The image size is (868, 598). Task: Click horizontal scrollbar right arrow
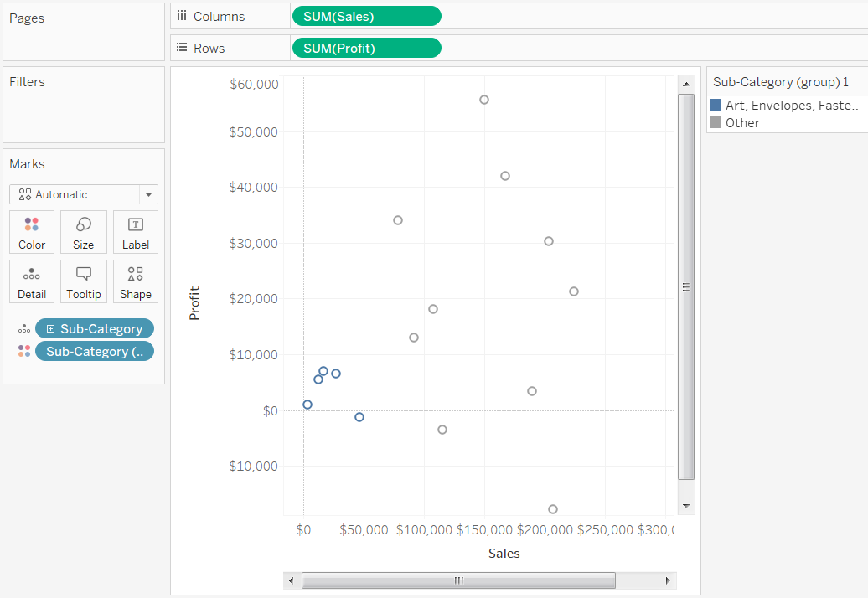pyautogui.click(x=668, y=580)
